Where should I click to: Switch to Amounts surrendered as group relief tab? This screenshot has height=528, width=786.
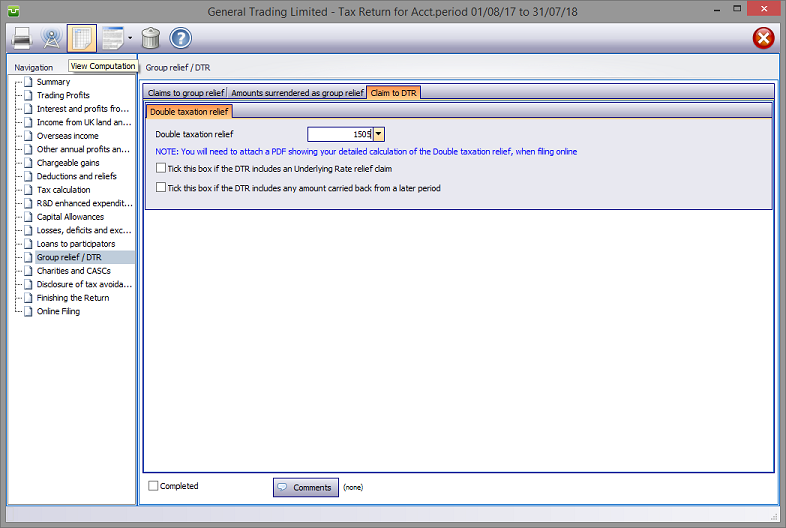pos(297,93)
